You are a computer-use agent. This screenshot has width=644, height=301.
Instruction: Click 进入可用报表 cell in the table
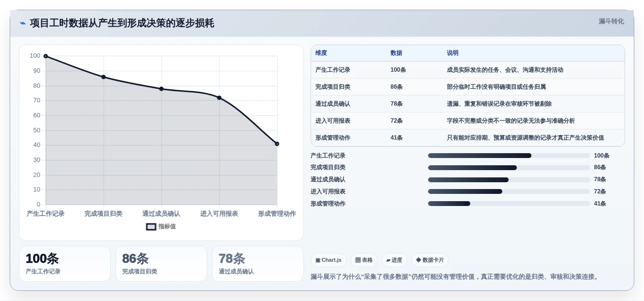pos(333,121)
